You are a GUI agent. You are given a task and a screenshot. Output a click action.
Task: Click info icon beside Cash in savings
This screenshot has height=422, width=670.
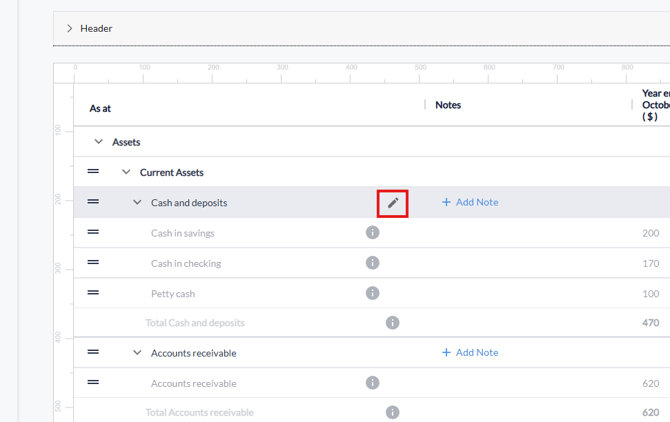372,233
